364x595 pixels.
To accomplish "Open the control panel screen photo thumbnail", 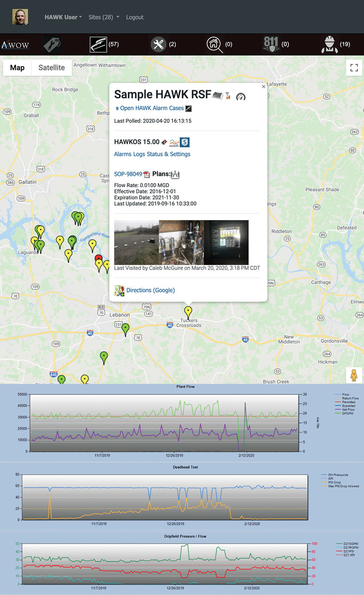I will (226, 242).
